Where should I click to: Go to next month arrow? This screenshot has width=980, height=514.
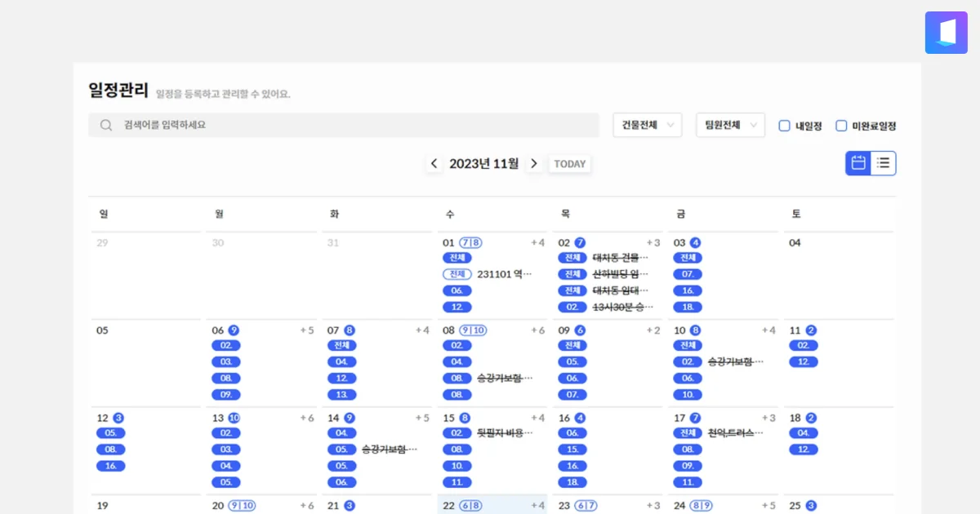534,164
